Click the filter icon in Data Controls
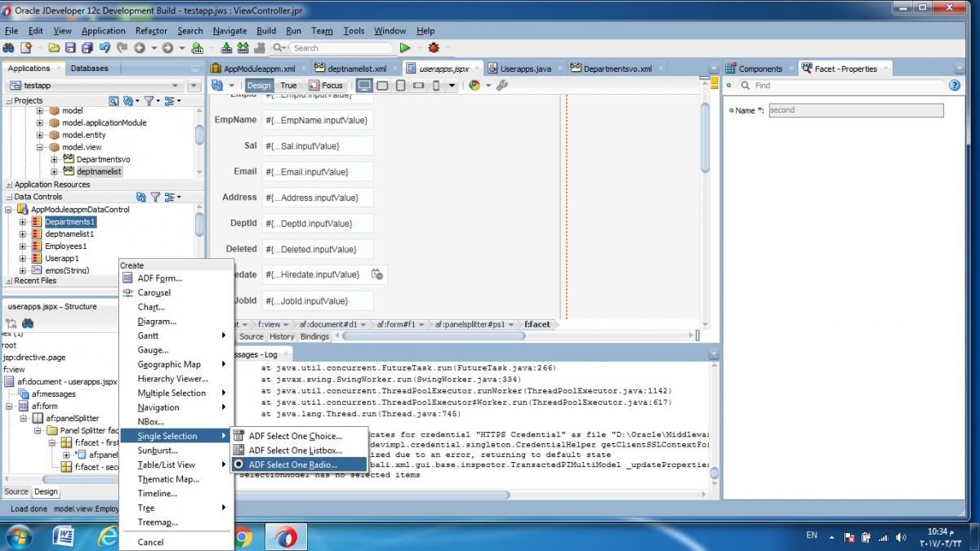The width and height of the screenshot is (980, 551). (155, 197)
